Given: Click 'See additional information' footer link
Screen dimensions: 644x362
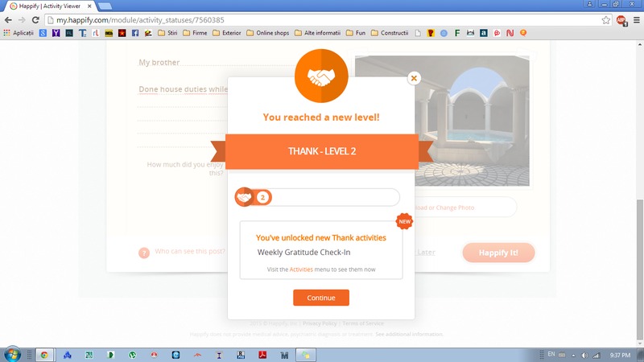Looking at the screenshot, I should 409,334.
